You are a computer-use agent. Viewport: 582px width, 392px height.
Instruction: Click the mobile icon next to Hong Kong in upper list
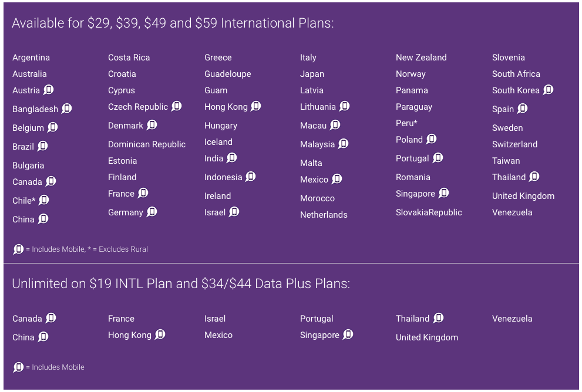click(x=255, y=106)
